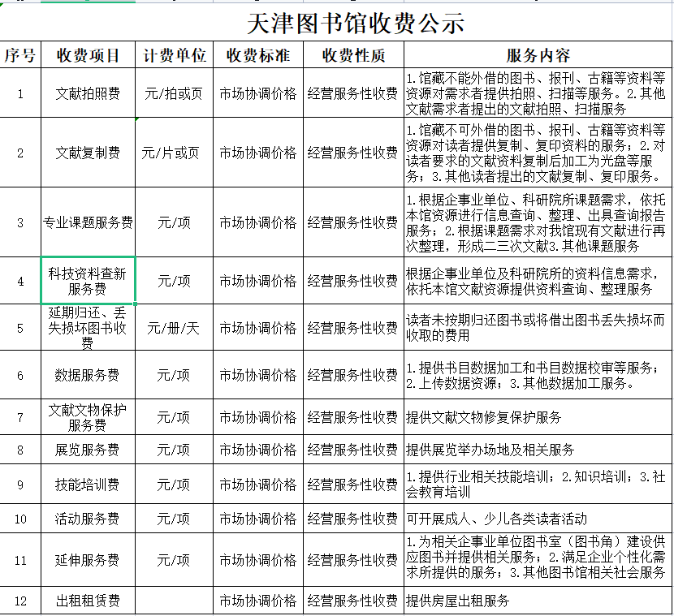674x616 pixels.
Task: Select the 序号 header cell
Action: tap(20, 55)
